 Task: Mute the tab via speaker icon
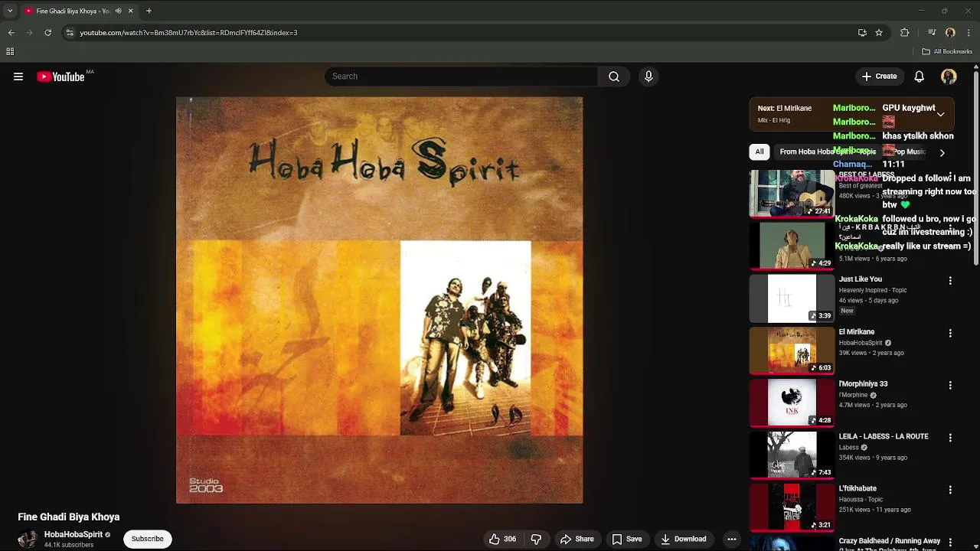[x=118, y=11]
